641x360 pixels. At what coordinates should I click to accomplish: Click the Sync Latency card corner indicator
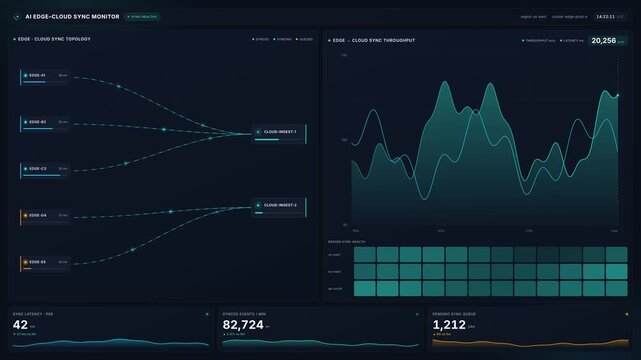(207, 314)
